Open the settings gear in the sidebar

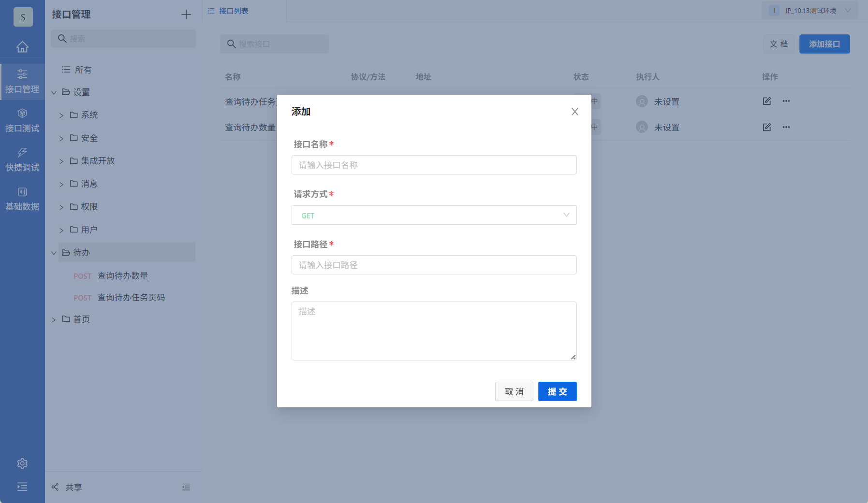(x=22, y=463)
